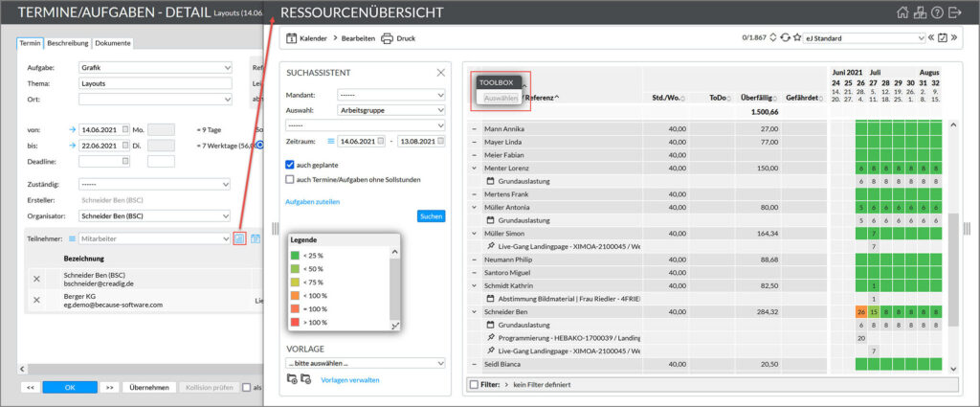Open date picker for 13.08.2021 in Zeitraum

(441, 142)
